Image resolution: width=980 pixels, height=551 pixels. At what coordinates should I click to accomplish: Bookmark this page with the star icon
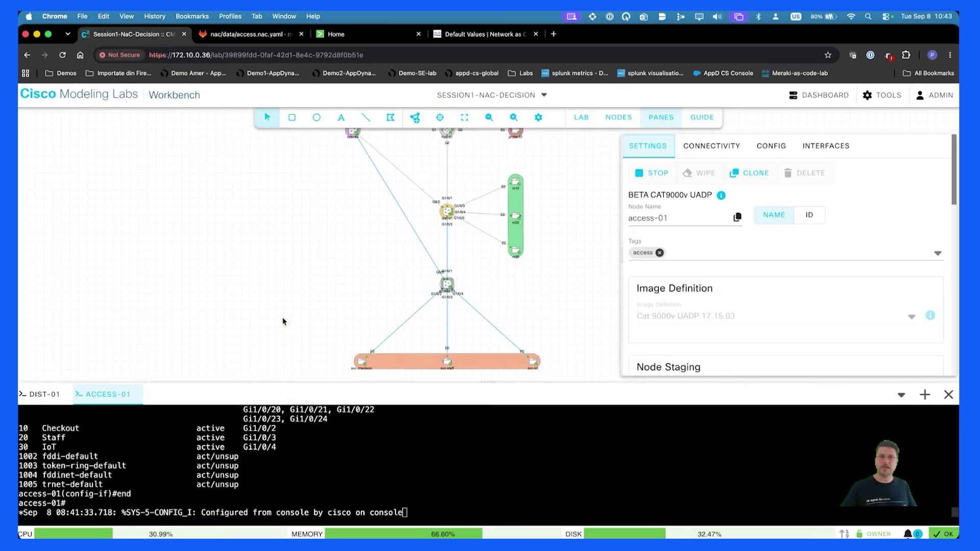(x=828, y=55)
